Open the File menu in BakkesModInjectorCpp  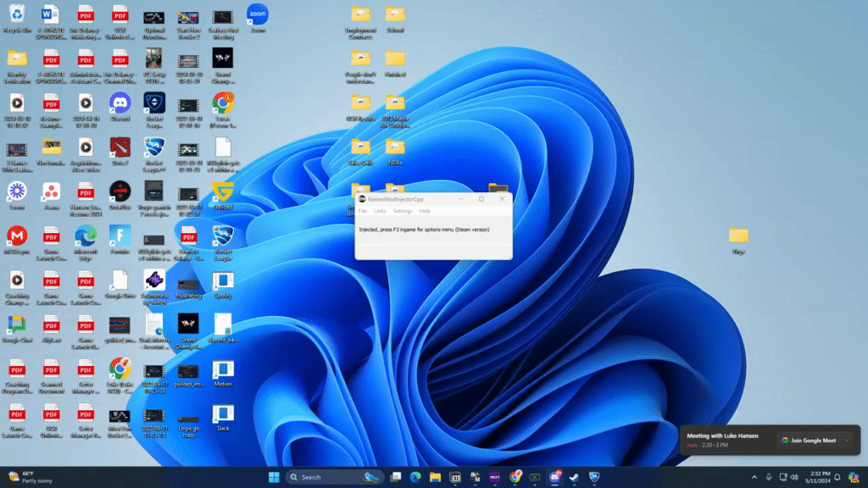click(x=363, y=211)
